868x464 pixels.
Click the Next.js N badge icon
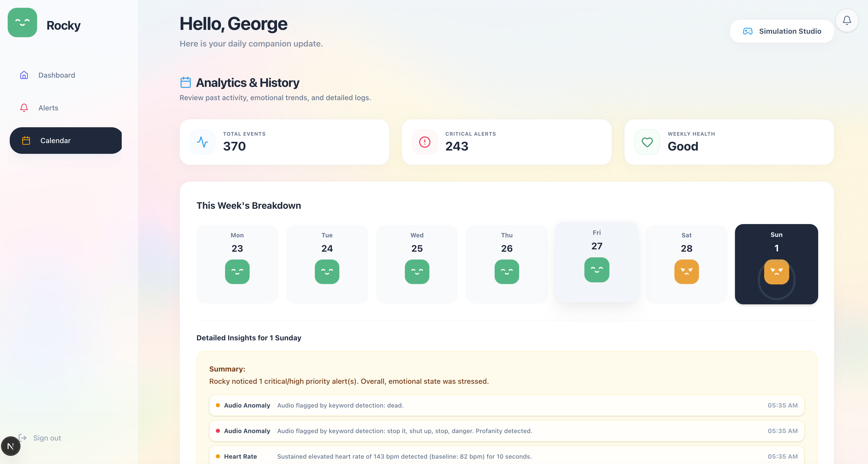click(10, 446)
